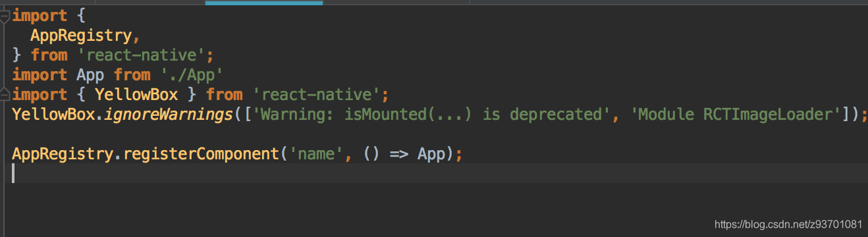Click 'App' after the arrow function
This screenshot has height=237, width=868.
431,153
